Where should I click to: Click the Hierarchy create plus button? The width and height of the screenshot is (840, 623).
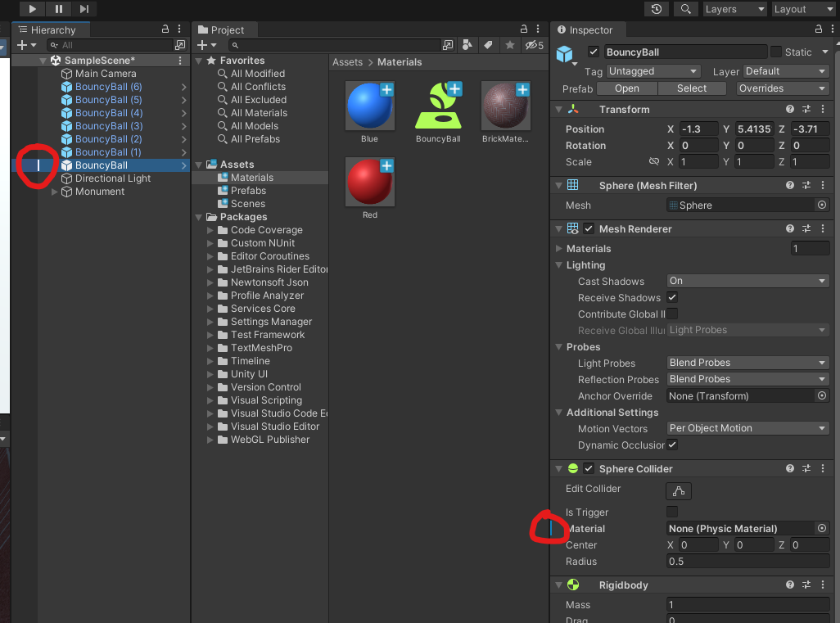[x=26, y=45]
